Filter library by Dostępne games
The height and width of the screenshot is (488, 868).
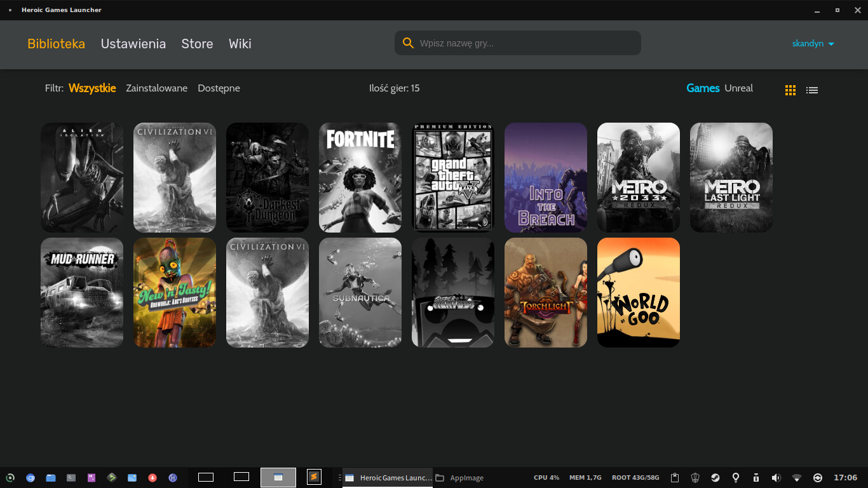click(x=219, y=88)
